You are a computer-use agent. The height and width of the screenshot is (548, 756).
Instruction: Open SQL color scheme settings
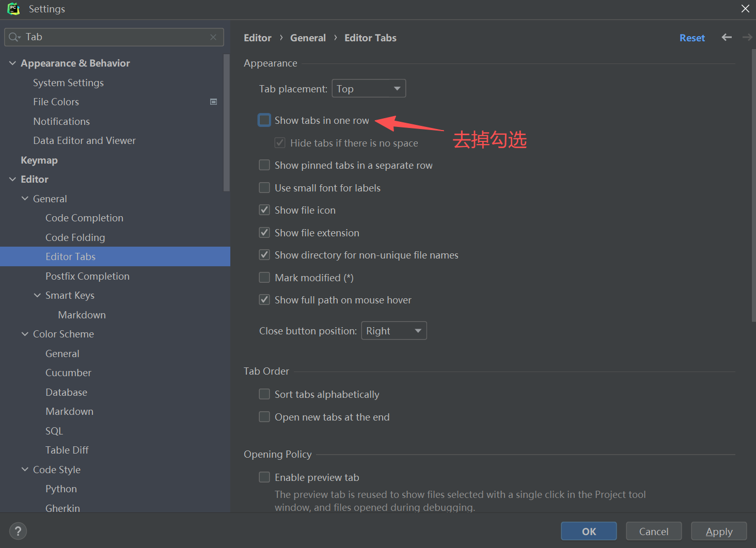tap(54, 431)
